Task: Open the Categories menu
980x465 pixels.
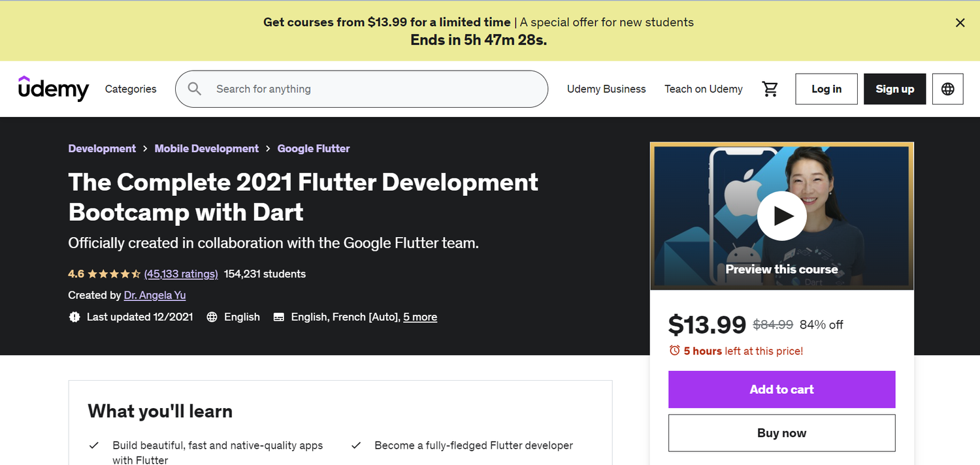Action: [130, 89]
